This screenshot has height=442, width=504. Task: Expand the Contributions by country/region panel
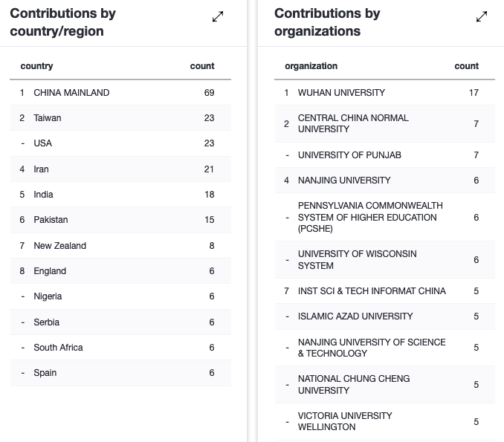(x=218, y=17)
